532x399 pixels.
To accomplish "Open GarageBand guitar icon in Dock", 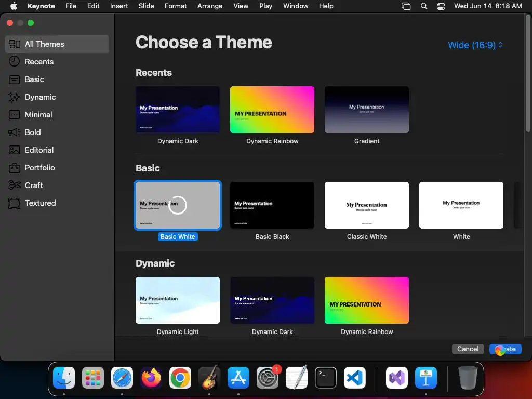I will coord(209,378).
